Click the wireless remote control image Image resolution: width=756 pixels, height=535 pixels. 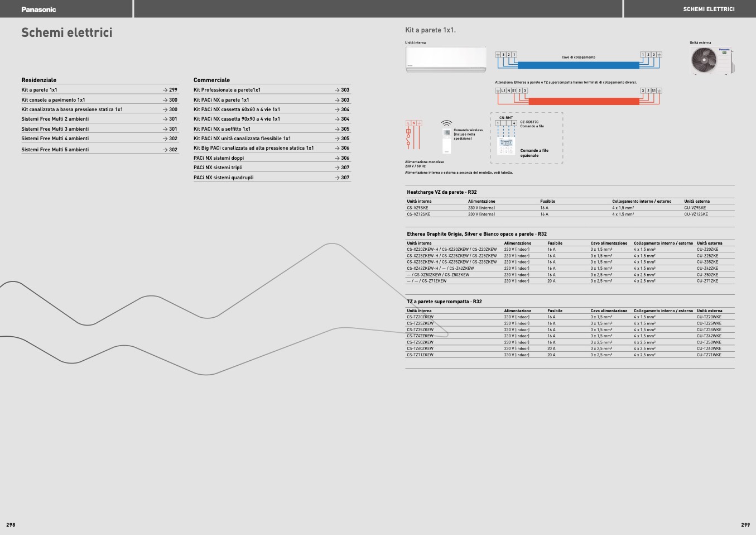click(x=446, y=141)
